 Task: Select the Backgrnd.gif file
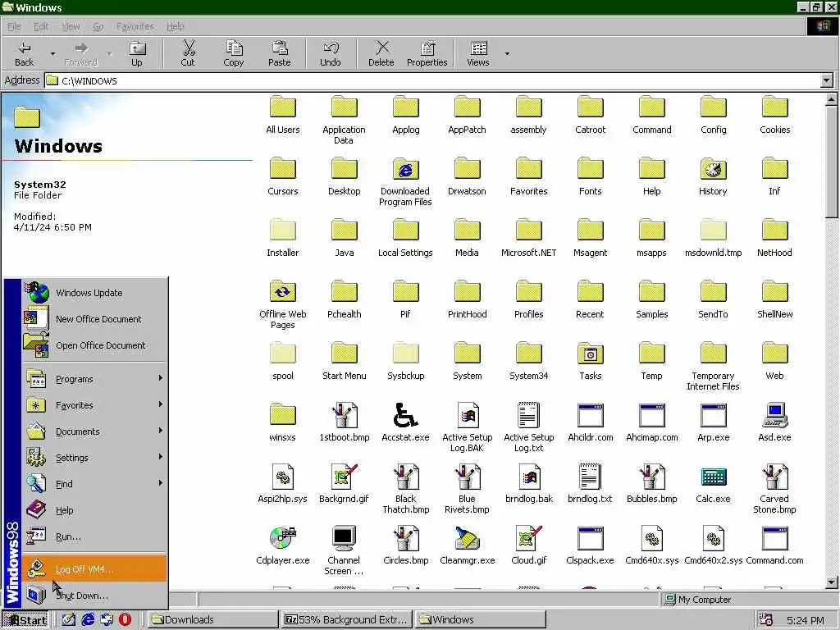click(x=344, y=484)
